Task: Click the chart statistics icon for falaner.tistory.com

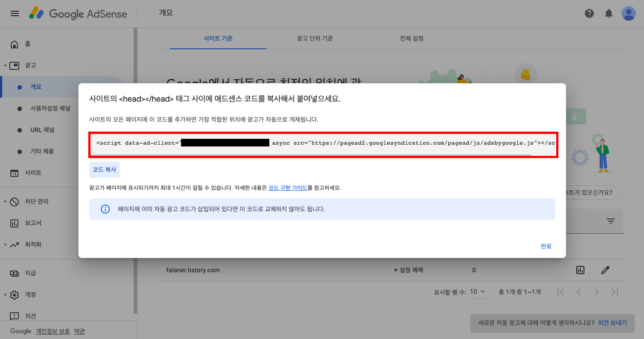Action: [x=579, y=270]
